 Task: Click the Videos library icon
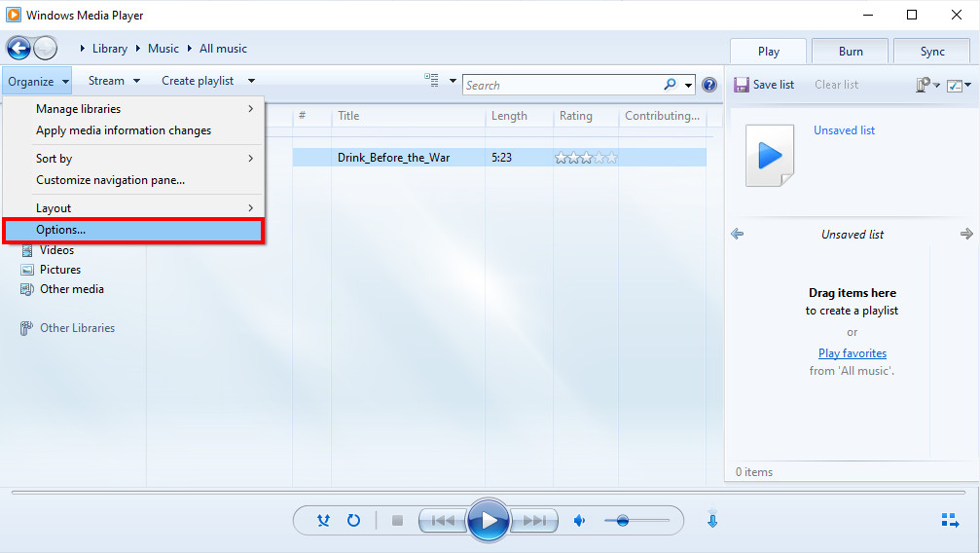[x=27, y=250]
